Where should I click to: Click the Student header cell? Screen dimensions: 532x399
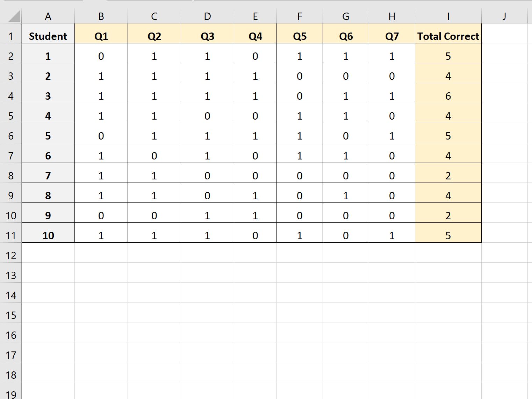click(x=48, y=36)
